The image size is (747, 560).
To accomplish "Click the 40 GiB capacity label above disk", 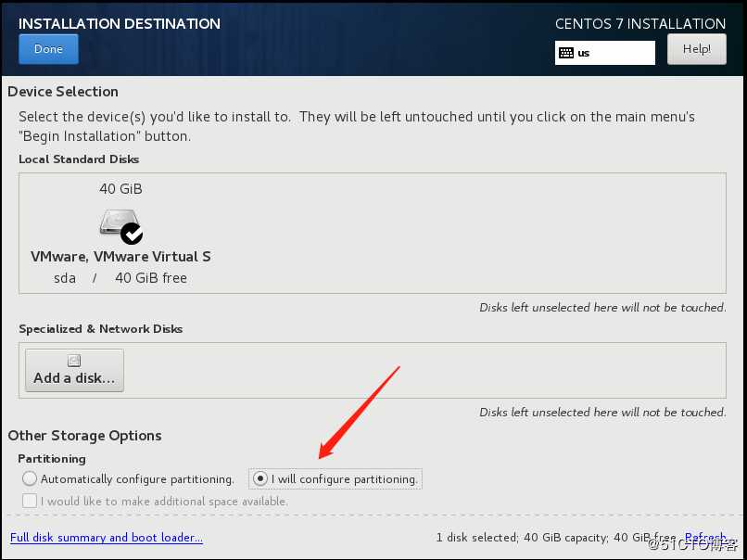I will click(121, 189).
